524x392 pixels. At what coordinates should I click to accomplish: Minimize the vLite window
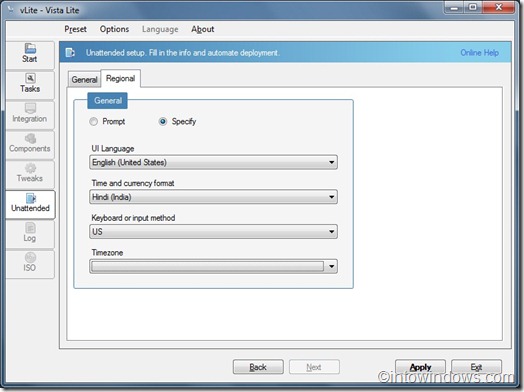click(454, 7)
